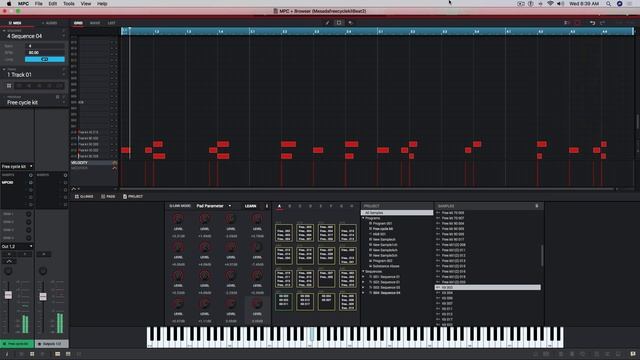Toggle the blue Loop switch for Sequence 04
Image resolution: width=640 pixels, height=360 pixels.
44,60
